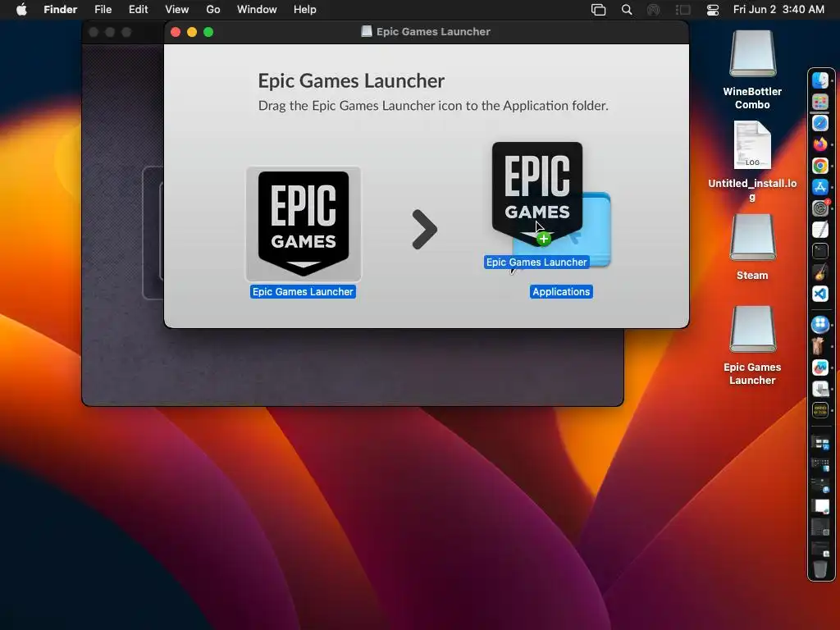The width and height of the screenshot is (840, 630).
Task: Open App Store from the Dock
Action: pyautogui.click(x=820, y=187)
